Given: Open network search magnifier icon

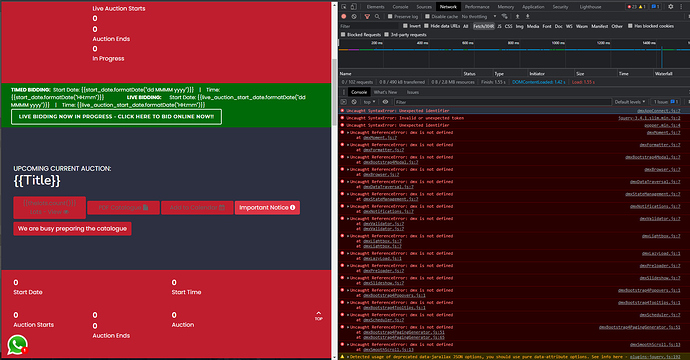Looking at the screenshot, I should pos(377,16).
